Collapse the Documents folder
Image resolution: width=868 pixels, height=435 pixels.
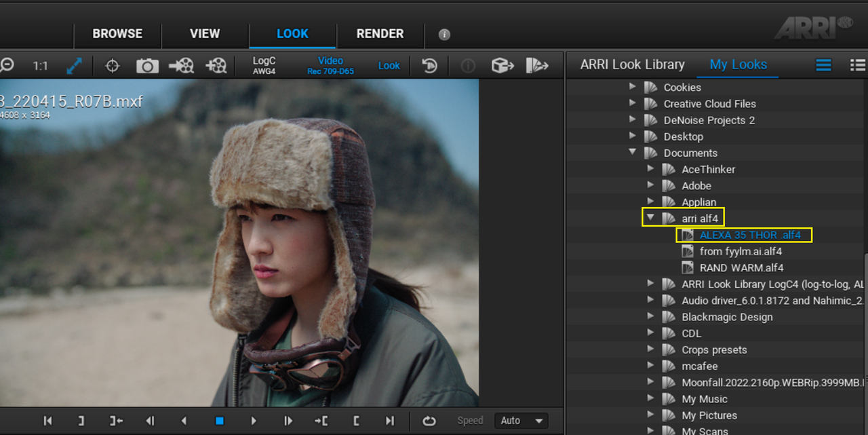pos(633,153)
